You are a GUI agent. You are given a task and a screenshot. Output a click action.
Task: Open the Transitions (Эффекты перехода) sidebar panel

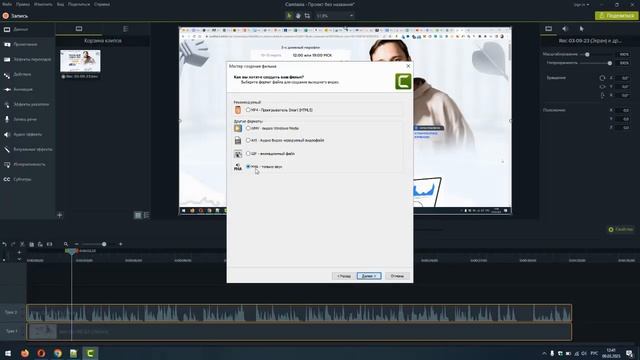[27, 59]
